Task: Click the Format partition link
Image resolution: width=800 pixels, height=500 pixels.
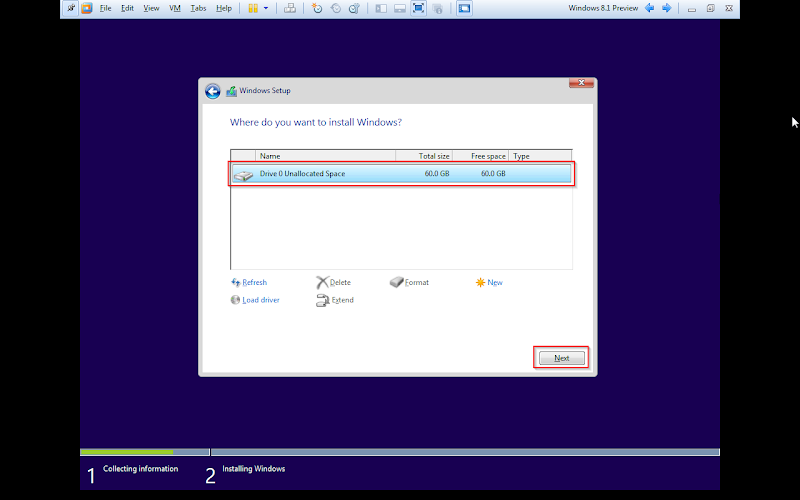Action: click(x=416, y=282)
